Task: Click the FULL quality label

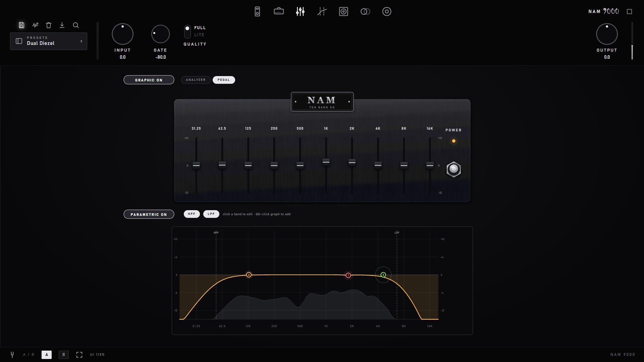Action: coord(200,28)
